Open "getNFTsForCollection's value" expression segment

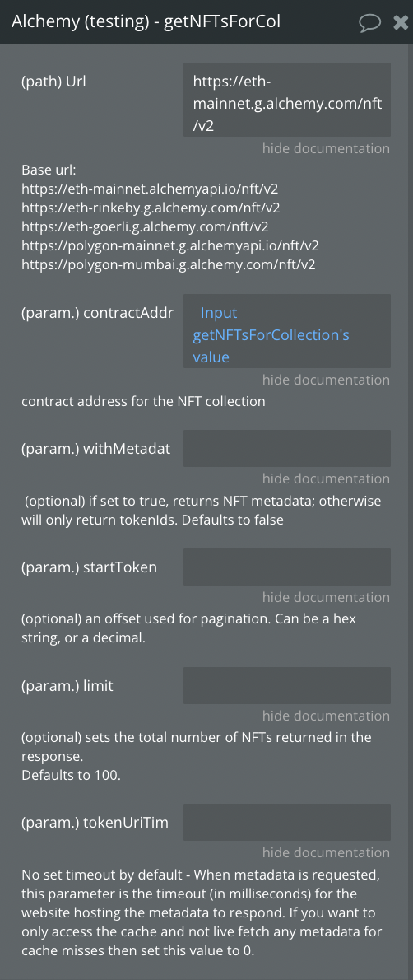(271, 346)
